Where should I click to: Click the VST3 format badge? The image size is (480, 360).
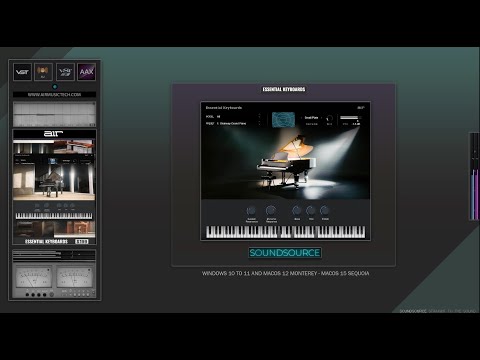[65, 72]
